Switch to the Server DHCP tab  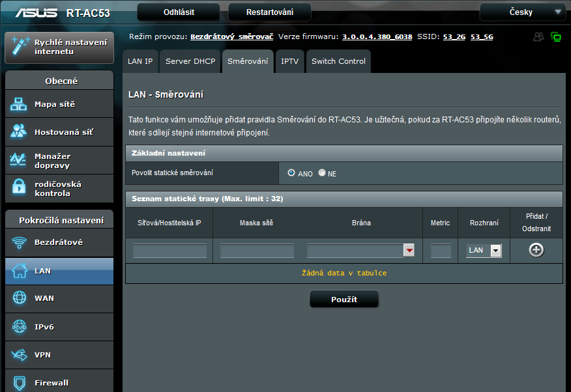(x=190, y=61)
